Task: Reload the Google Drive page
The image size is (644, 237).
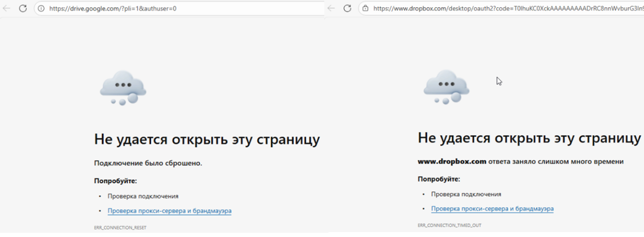Action: (23, 8)
